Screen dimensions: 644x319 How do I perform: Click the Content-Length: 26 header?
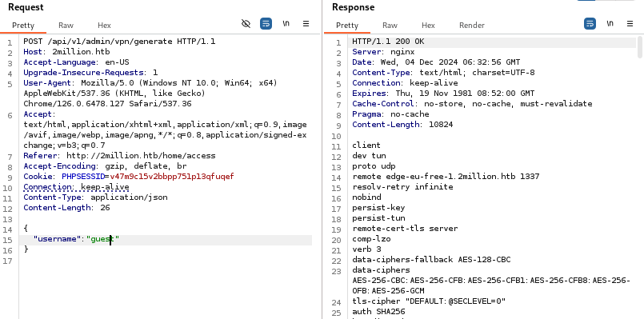[x=66, y=208]
